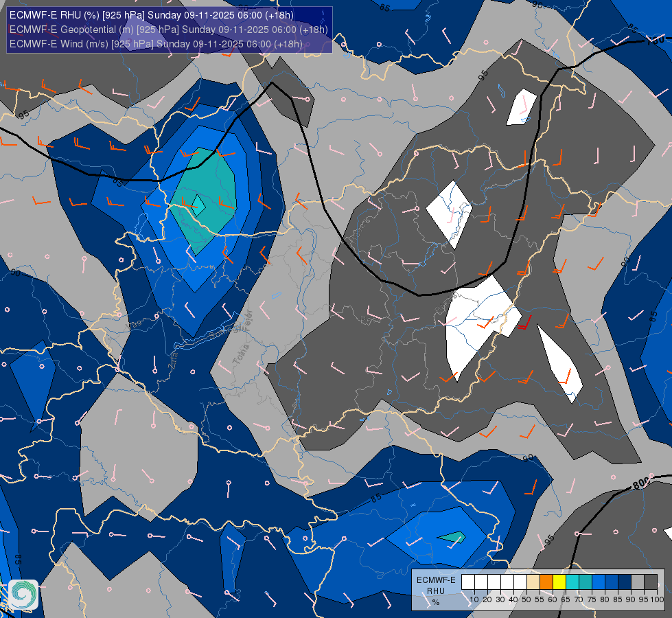Click the white legend swatch between 40 and 50
The height and width of the screenshot is (618, 672).
coord(520,582)
